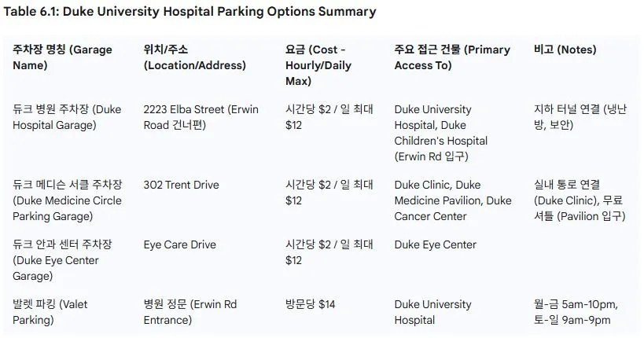Image resolution: width=644 pixels, height=338 pixels.
Task: Select the '$14' valet cost cell
Action: pos(310,304)
